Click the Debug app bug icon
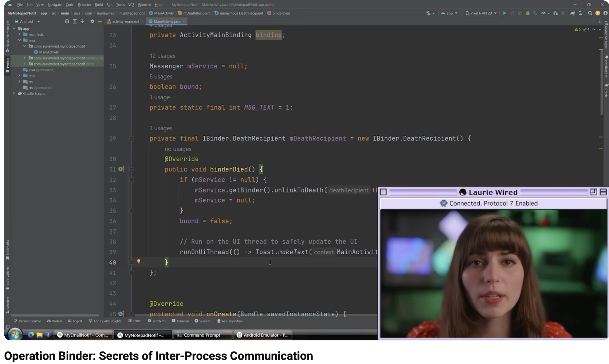 pyautogui.click(x=528, y=13)
